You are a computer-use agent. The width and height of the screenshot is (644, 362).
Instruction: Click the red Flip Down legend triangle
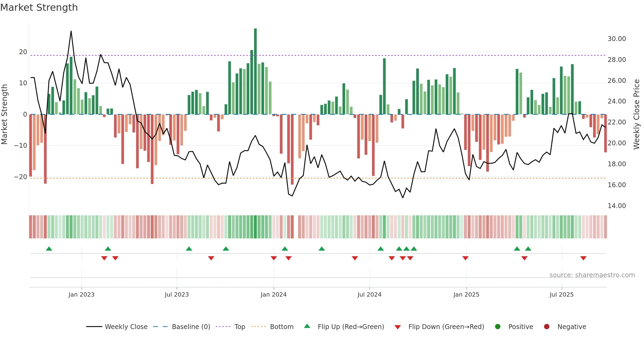(x=398, y=327)
